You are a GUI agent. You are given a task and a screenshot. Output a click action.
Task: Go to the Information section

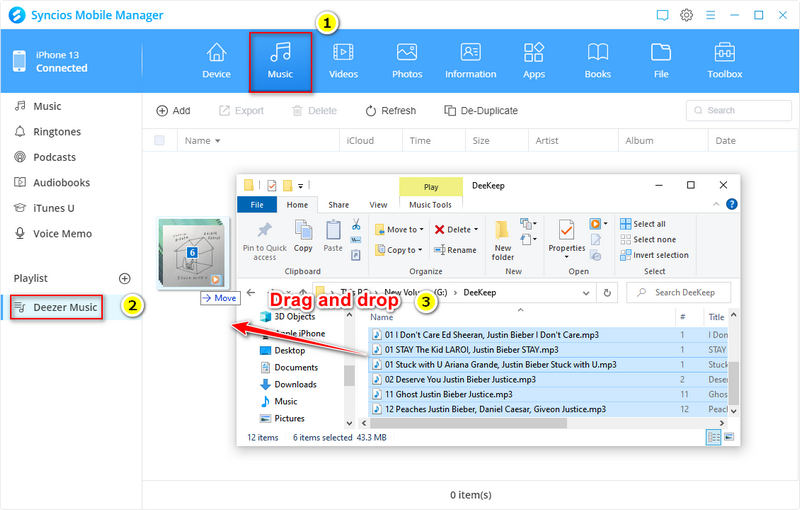(x=470, y=61)
